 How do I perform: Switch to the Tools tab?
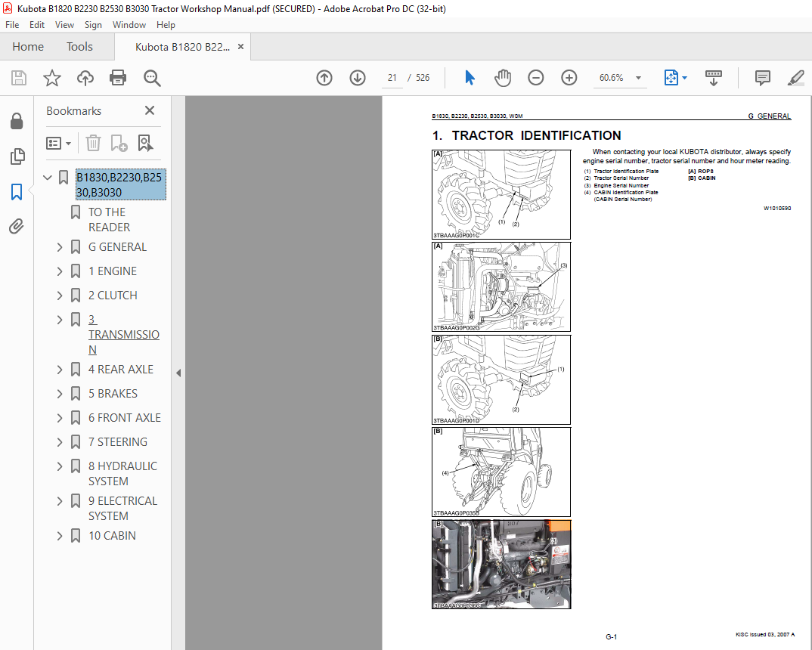pyautogui.click(x=79, y=47)
